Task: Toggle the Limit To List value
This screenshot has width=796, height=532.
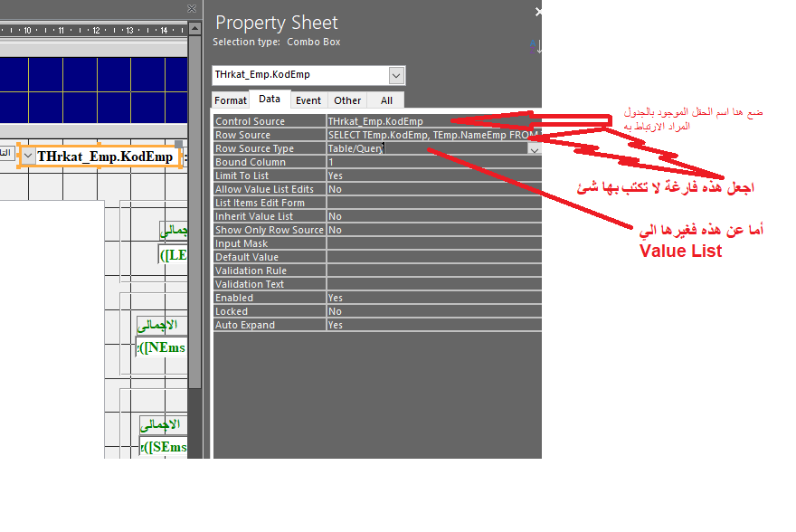Action: click(433, 176)
